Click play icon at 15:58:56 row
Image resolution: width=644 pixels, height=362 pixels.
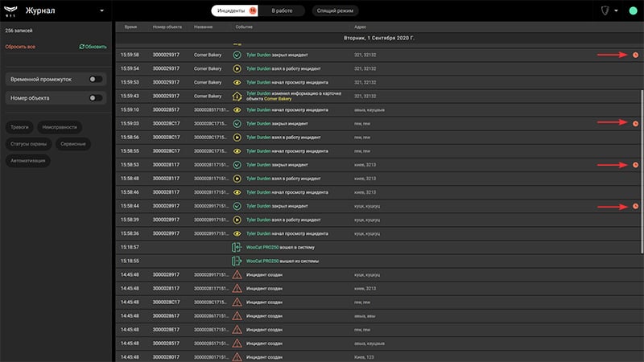coord(237,138)
